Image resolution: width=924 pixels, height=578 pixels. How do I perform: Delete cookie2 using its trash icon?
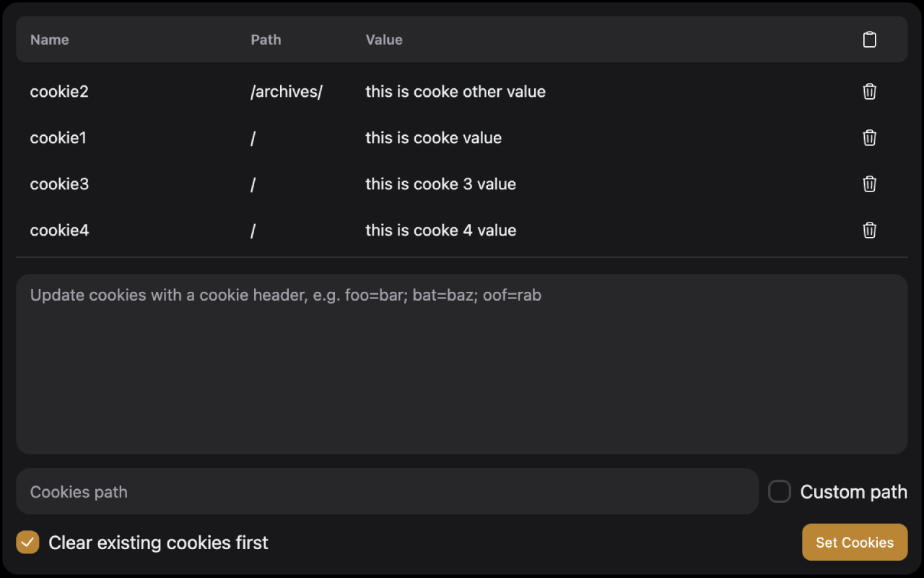869,92
